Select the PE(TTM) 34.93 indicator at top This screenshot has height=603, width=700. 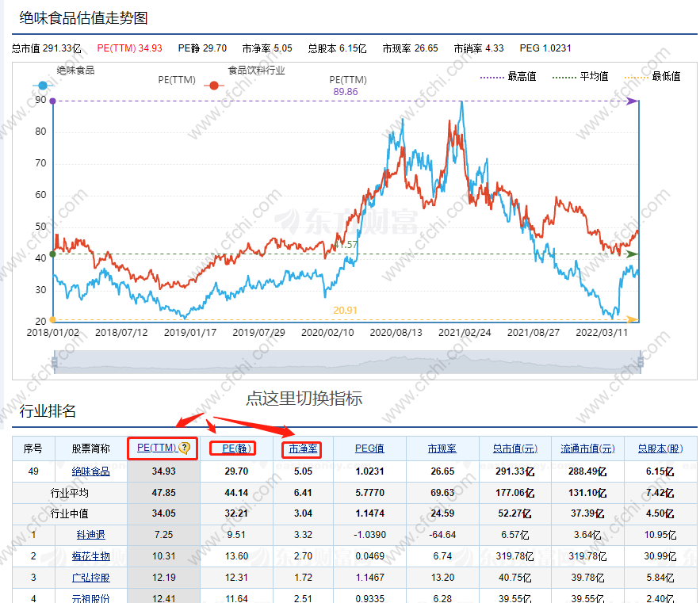[x=129, y=48]
